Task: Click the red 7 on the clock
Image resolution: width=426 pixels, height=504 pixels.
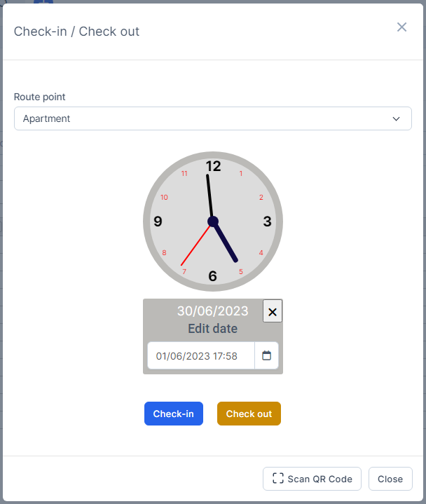Action: point(184,271)
